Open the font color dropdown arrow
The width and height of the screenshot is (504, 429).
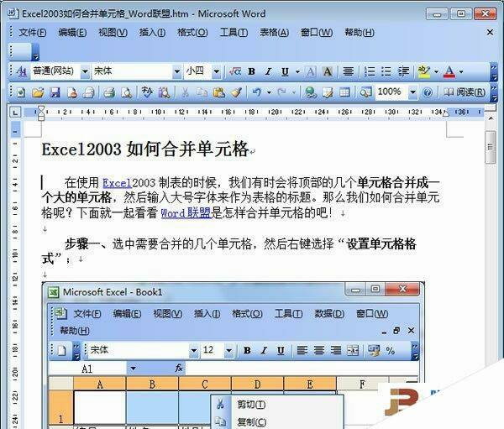[461, 71]
